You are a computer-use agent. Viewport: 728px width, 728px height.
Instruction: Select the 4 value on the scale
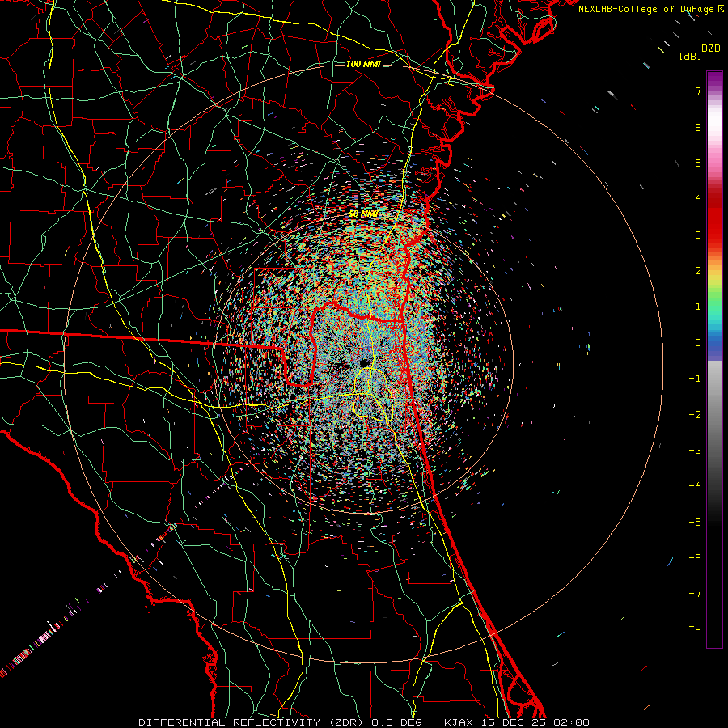[698, 199]
